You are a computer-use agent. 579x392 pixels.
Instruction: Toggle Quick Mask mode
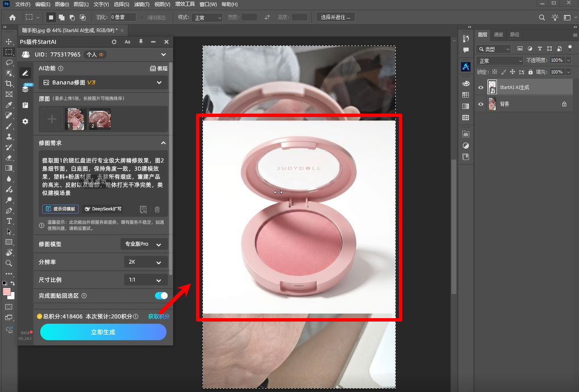pos(9,307)
